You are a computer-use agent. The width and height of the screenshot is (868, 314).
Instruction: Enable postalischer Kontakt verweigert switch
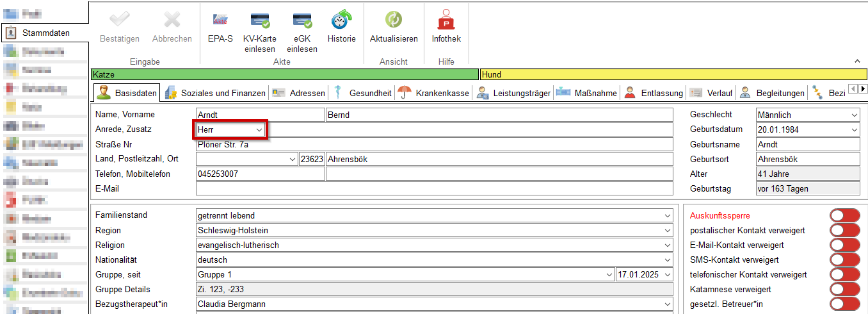844,231
